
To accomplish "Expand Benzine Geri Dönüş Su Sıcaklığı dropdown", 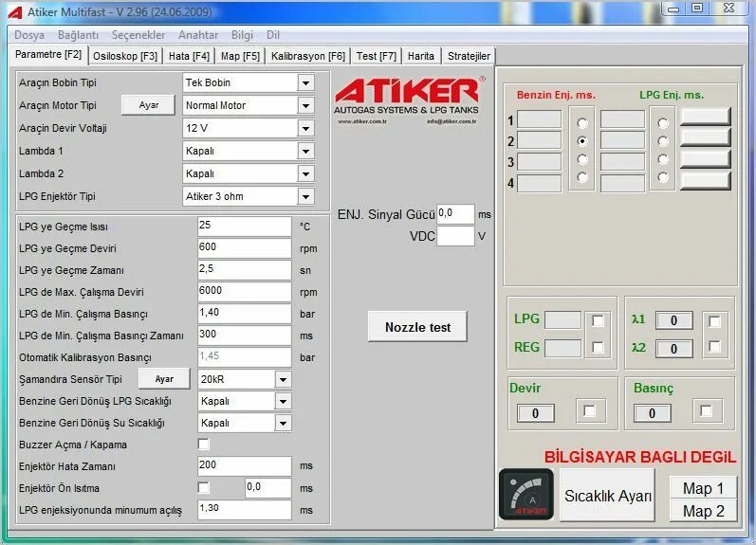I will point(283,423).
